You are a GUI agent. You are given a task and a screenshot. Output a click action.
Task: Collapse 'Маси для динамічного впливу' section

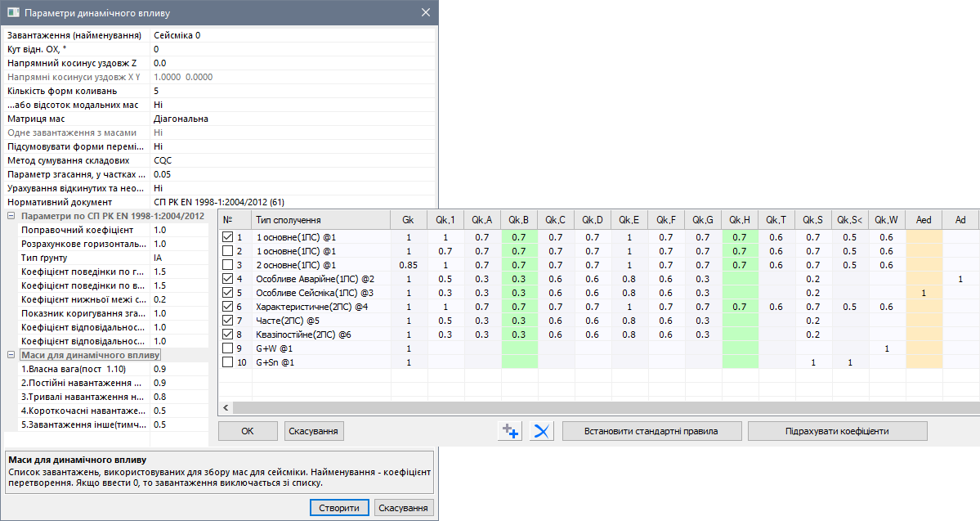11,355
